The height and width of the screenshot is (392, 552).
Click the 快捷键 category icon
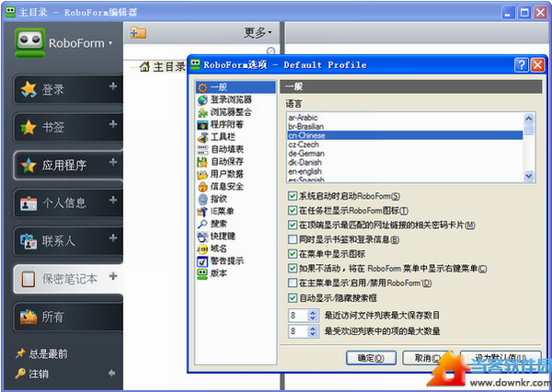tap(202, 236)
